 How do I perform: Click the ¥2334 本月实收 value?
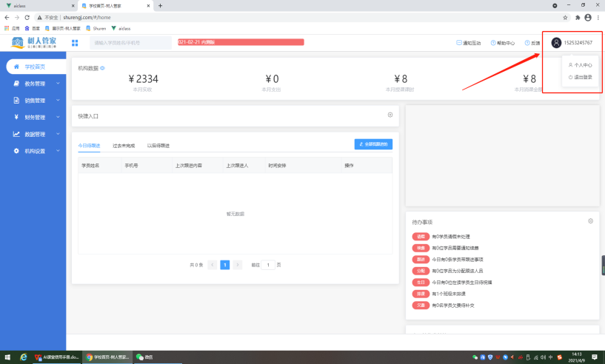tap(143, 79)
